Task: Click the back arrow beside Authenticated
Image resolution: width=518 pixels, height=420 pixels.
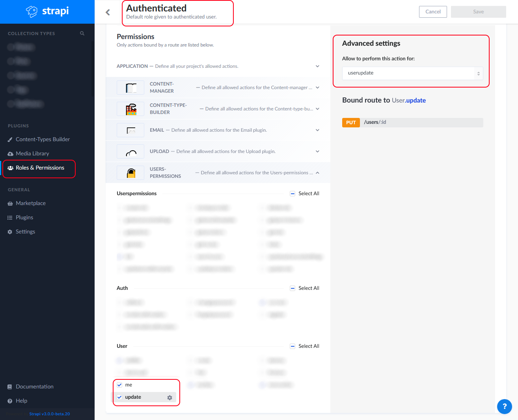Action: click(x=108, y=12)
